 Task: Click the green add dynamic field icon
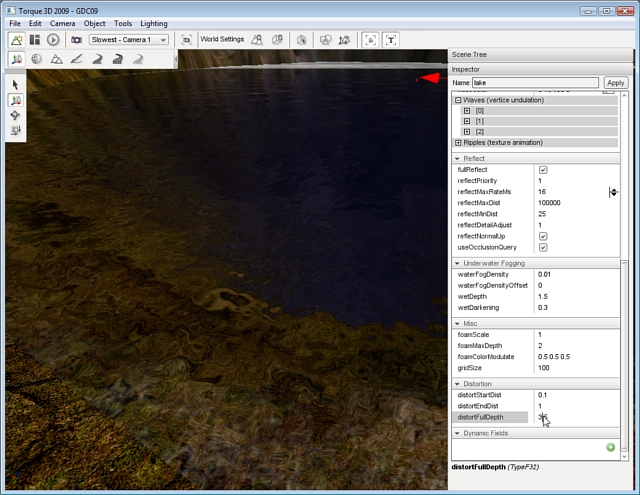610,447
